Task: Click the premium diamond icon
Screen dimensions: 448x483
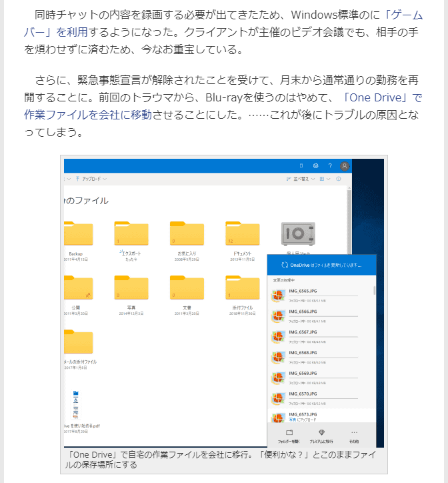Action: click(x=321, y=432)
